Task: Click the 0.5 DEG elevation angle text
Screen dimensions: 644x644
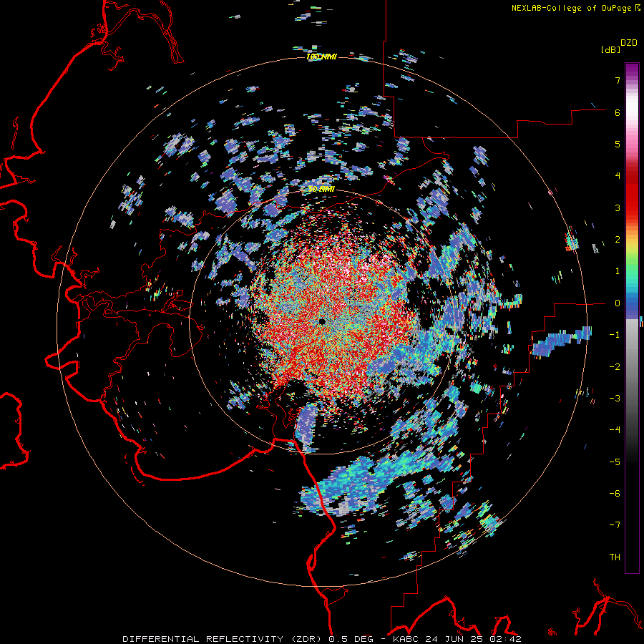Action: [351, 639]
